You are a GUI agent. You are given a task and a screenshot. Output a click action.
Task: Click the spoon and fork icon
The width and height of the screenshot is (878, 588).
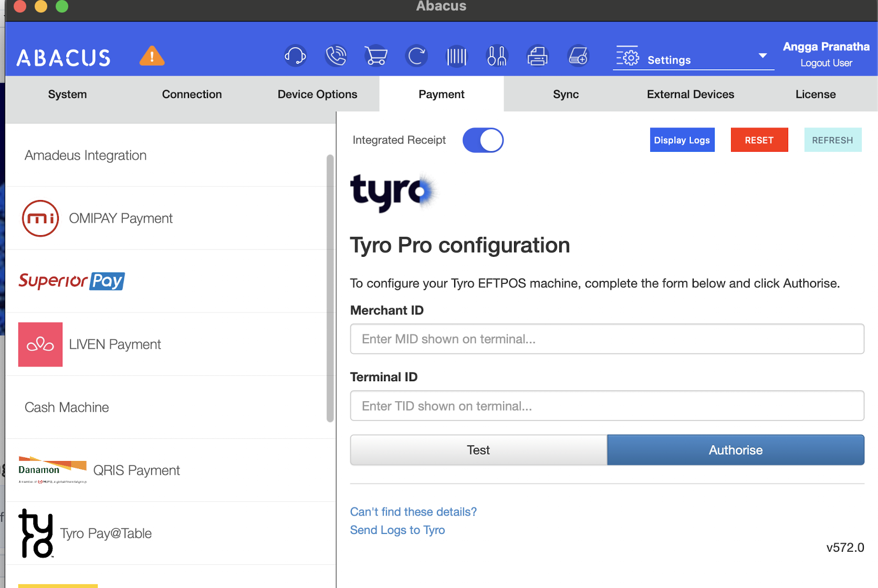click(x=497, y=56)
